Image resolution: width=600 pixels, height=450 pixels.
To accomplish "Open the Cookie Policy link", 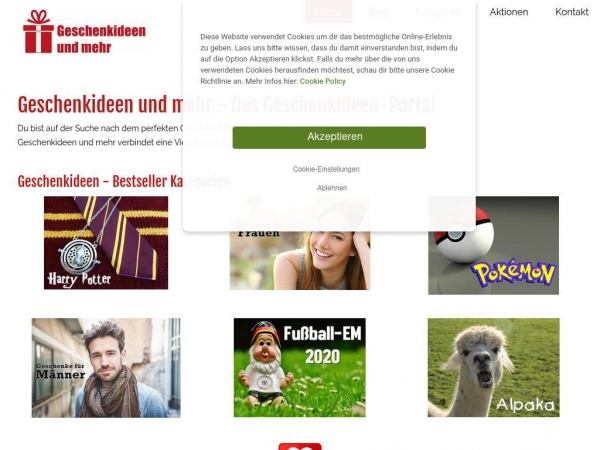I will coord(323,81).
